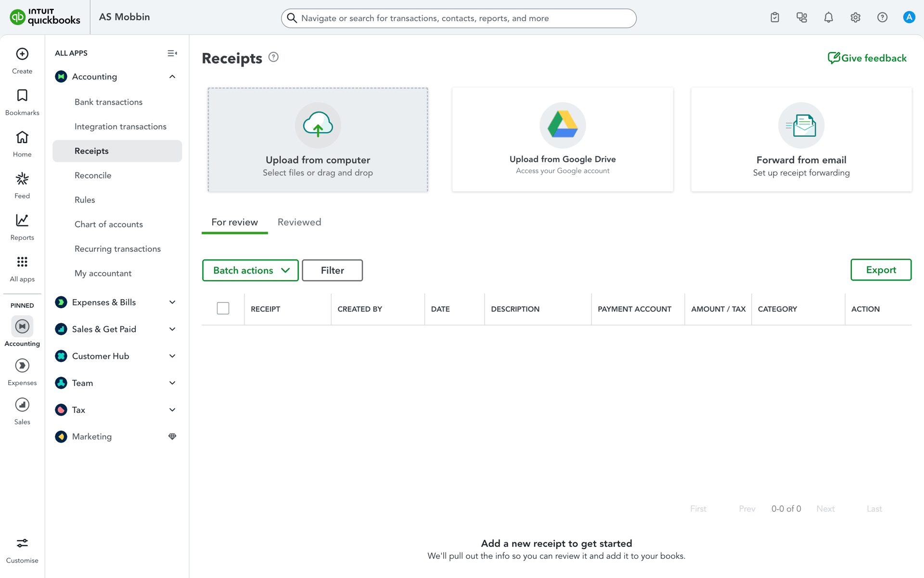The width and height of the screenshot is (924, 578).
Task: Click the Prev pagination link
Action: [x=747, y=509]
